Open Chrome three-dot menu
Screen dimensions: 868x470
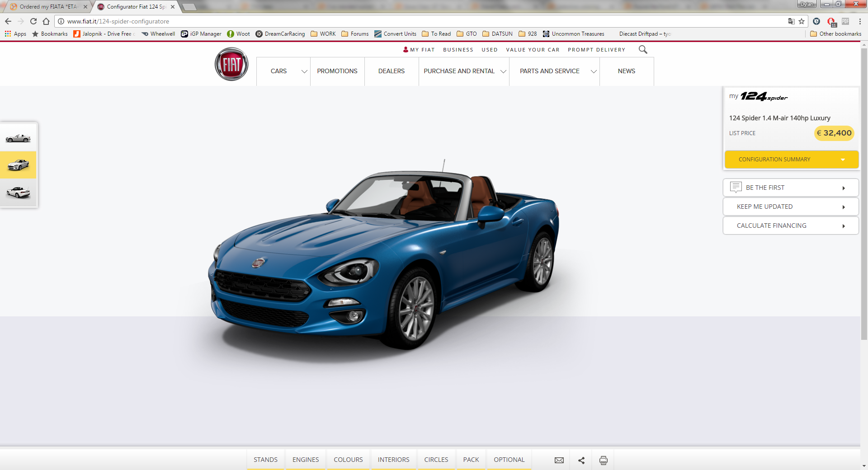860,21
